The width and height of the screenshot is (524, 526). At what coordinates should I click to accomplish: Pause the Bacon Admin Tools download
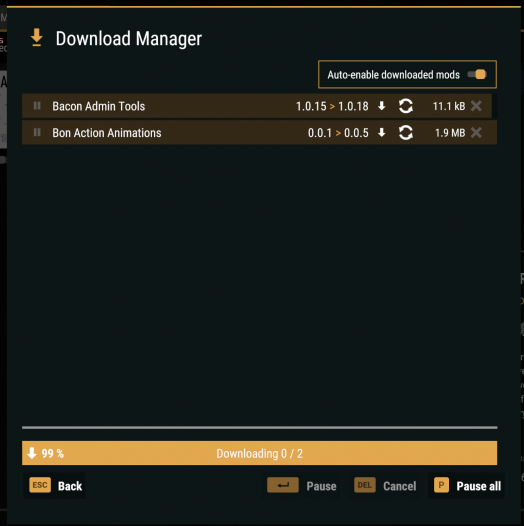point(37,106)
